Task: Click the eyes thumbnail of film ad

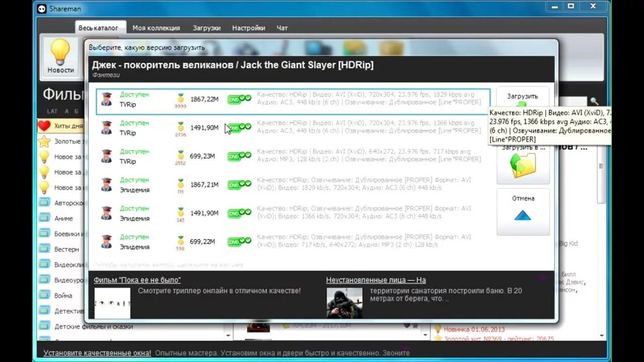Action: [x=112, y=303]
